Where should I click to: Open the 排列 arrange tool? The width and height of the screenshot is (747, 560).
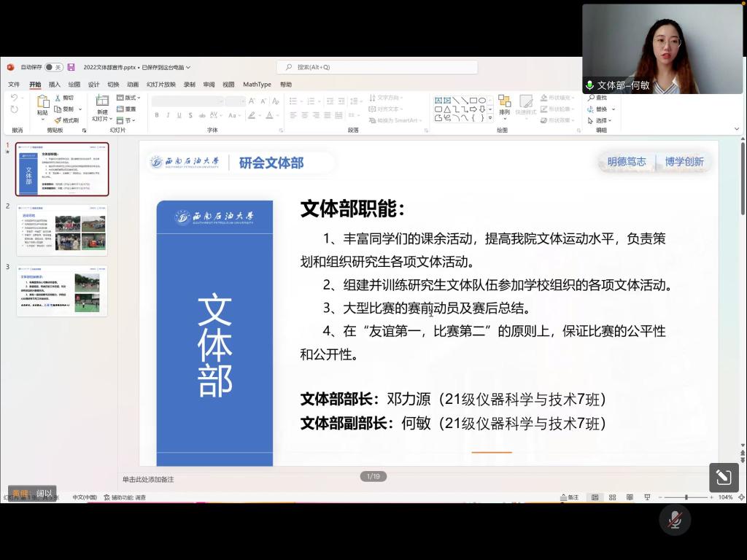click(x=504, y=105)
